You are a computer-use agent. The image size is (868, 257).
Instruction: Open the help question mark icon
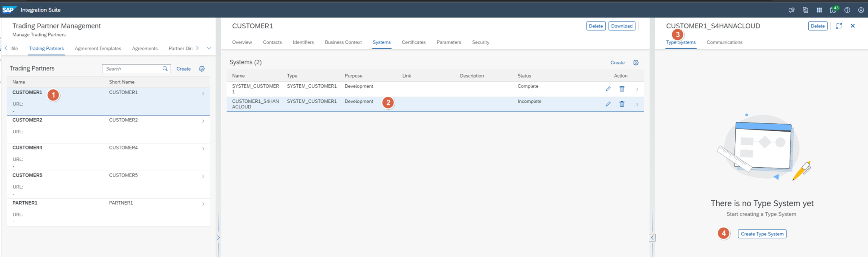pos(847,10)
